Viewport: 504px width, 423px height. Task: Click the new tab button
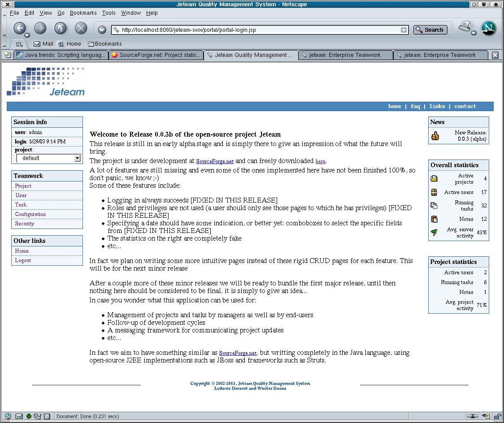coord(7,55)
